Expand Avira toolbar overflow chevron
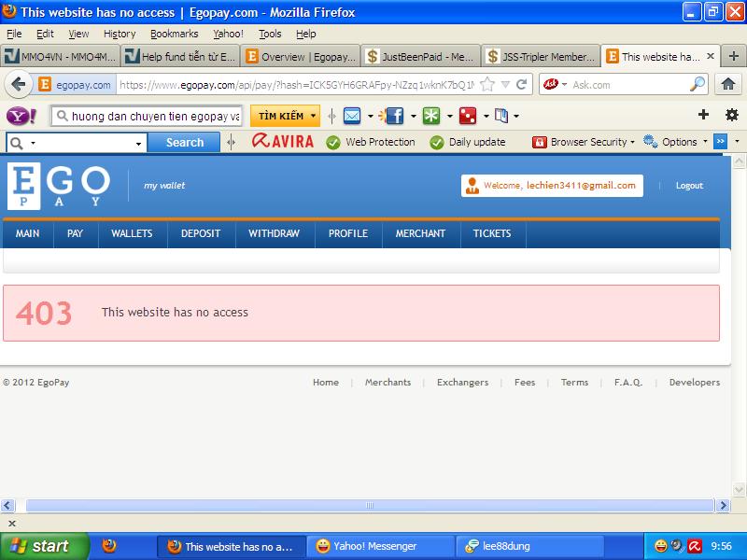Viewport: 747px width, 560px height. pos(720,142)
